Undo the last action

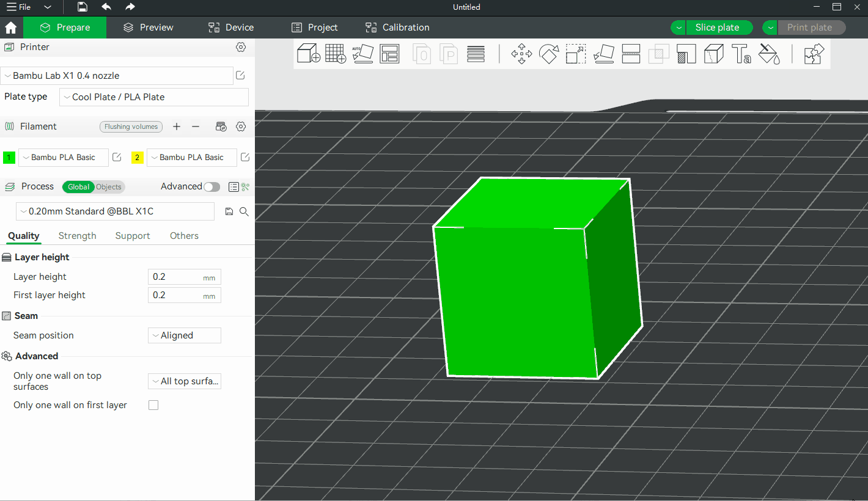pos(106,7)
